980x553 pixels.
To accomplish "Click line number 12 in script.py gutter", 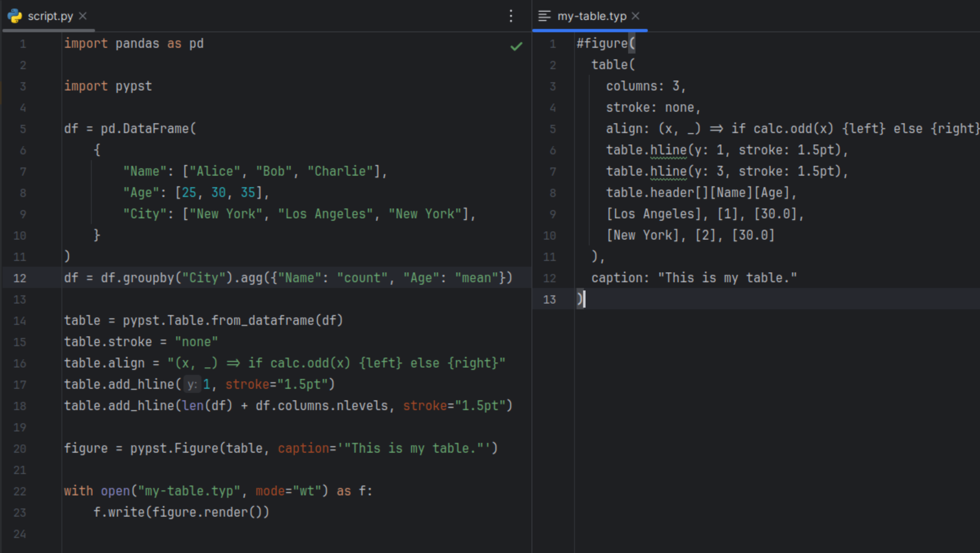I will coord(20,278).
